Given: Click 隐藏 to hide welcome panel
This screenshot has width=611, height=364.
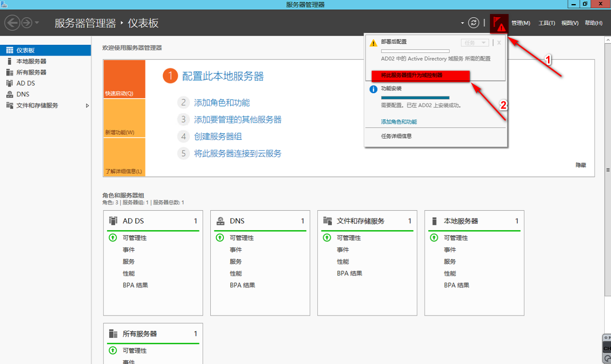Looking at the screenshot, I should (581, 165).
